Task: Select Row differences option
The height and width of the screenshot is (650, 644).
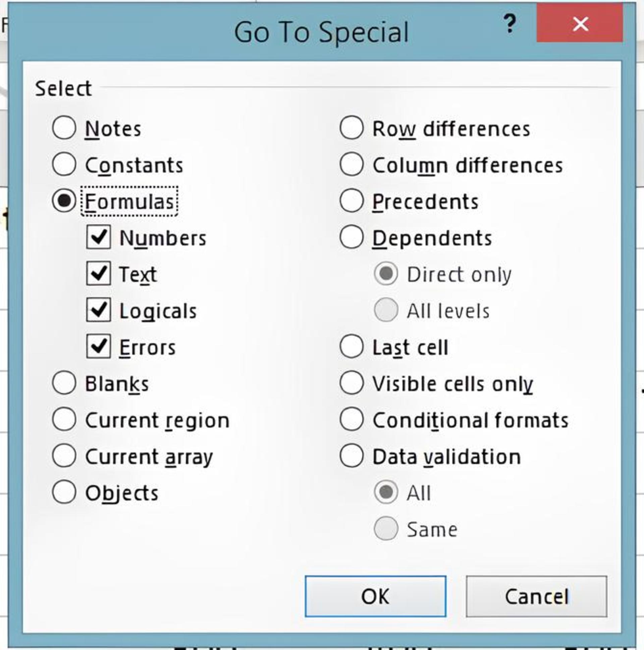Action: click(352, 128)
